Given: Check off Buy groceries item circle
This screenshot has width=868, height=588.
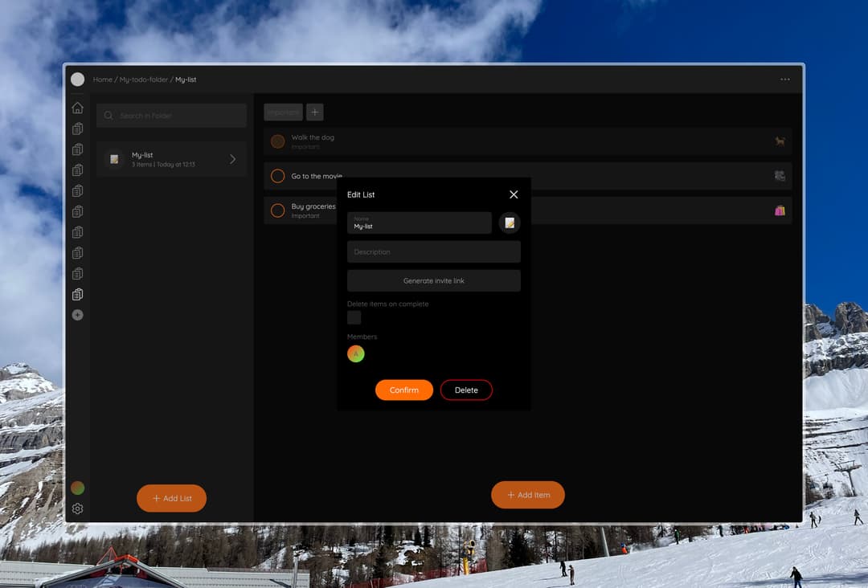Looking at the screenshot, I should pos(277,210).
